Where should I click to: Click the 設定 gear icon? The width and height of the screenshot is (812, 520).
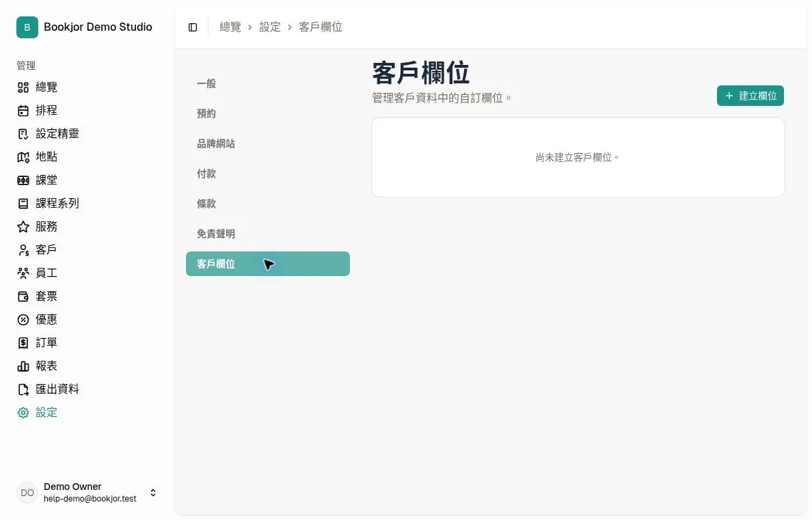[x=23, y=413]
